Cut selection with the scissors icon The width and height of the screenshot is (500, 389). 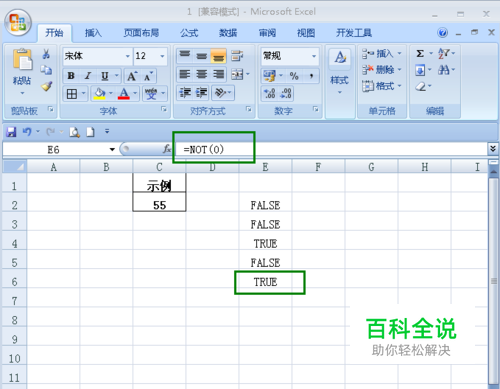pos(46,54)
